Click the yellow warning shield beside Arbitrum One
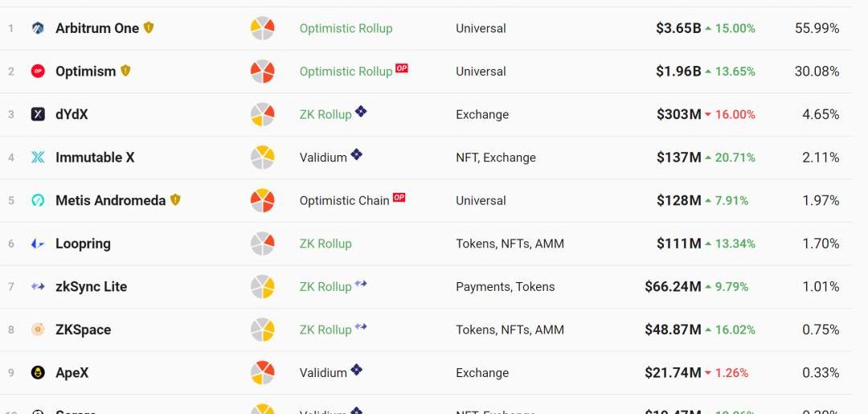The width and height of the screenshot is (868, 414). 149,27
